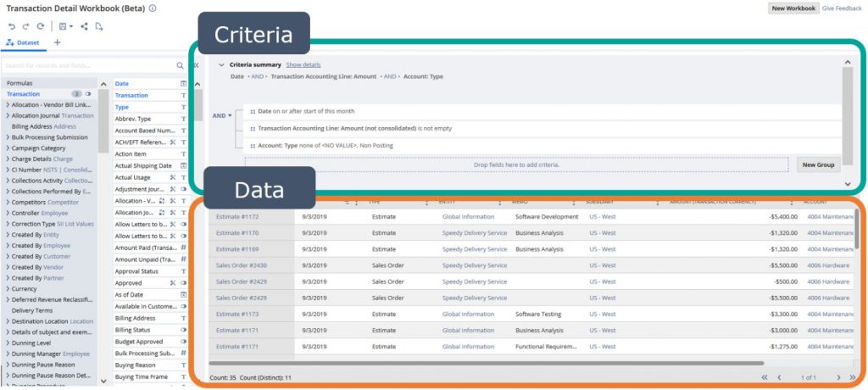Open the Give Feedback link
868x390 pixels.
[842, 8]
